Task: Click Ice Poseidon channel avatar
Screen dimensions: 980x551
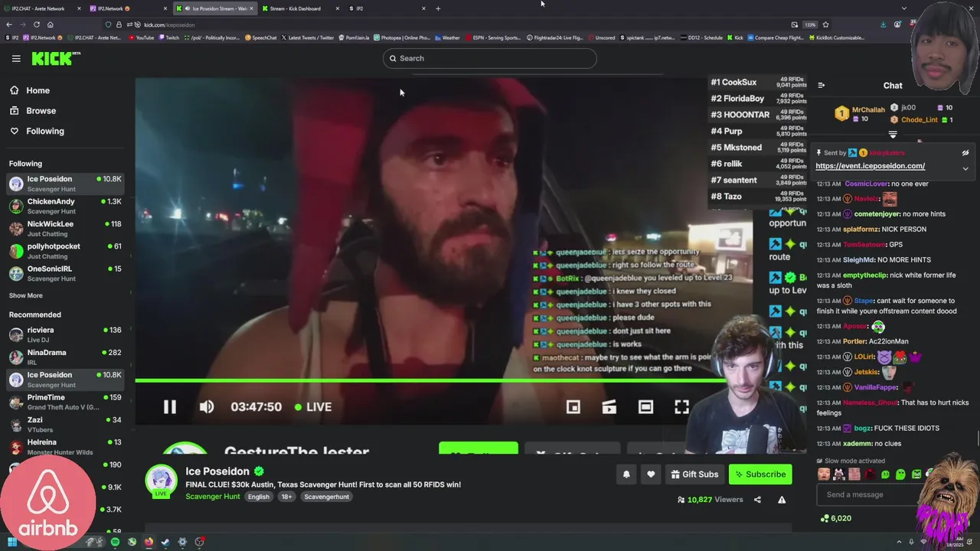Action: (162, 481)
